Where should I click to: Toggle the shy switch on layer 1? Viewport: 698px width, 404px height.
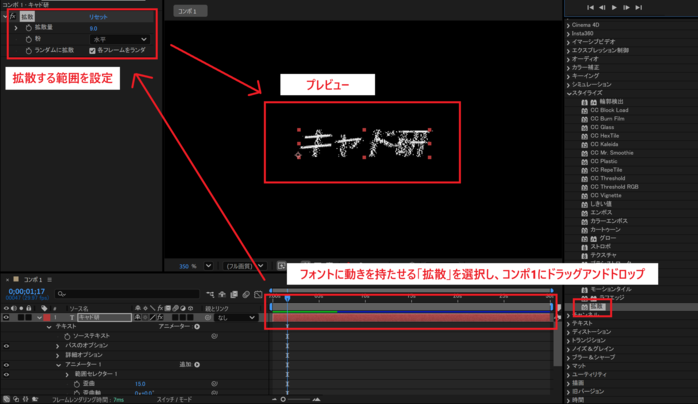[x=138, y=318]
